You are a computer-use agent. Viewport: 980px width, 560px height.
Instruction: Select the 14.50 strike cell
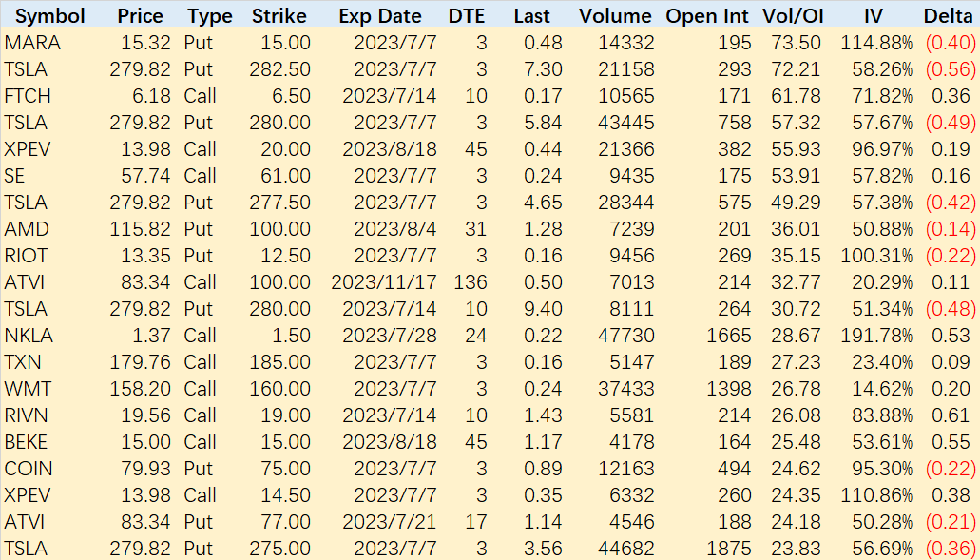coord(285,495)
